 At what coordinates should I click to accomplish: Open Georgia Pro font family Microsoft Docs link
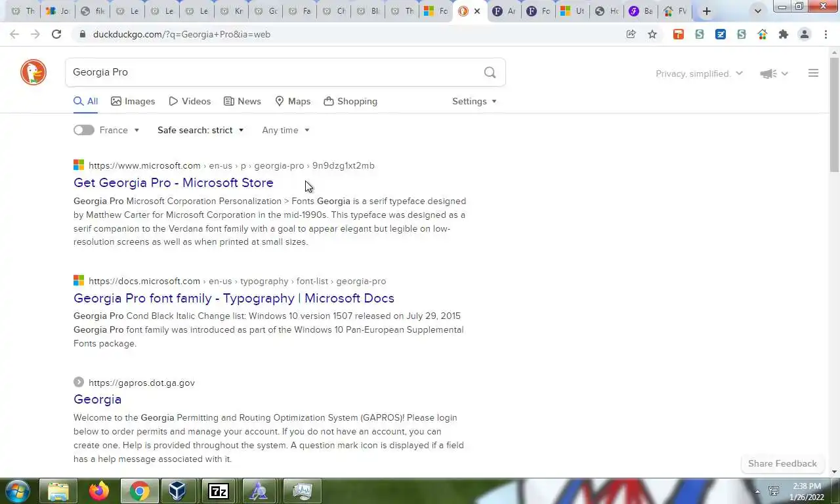pyautogui.click(x=234, y=298)
